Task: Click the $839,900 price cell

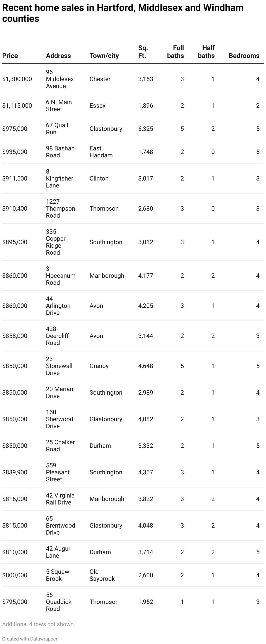Action: (15, 472)
